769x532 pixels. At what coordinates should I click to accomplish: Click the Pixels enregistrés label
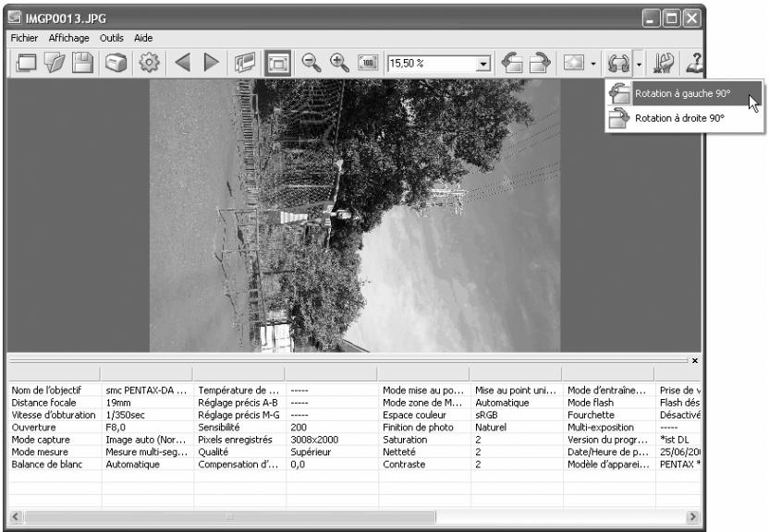click(x=235, y=440)
